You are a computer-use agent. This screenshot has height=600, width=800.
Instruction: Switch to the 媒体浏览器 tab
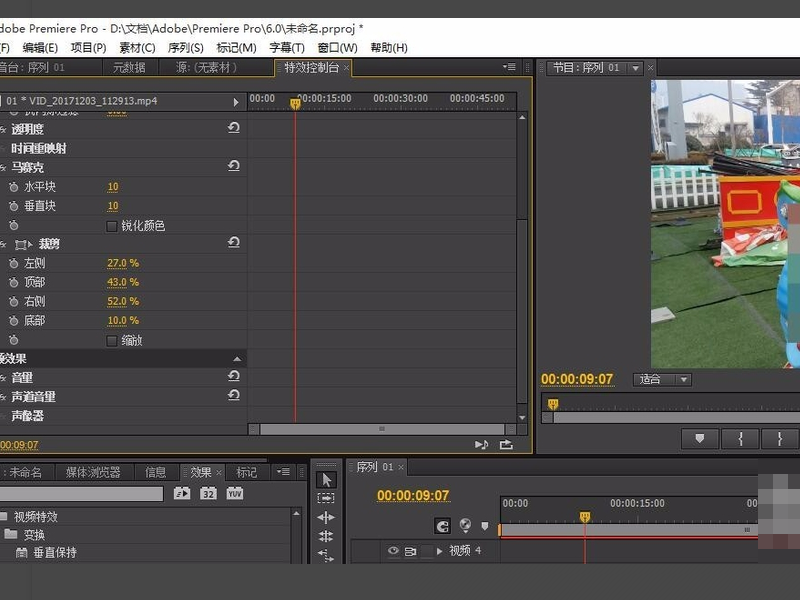pos(93,472)
